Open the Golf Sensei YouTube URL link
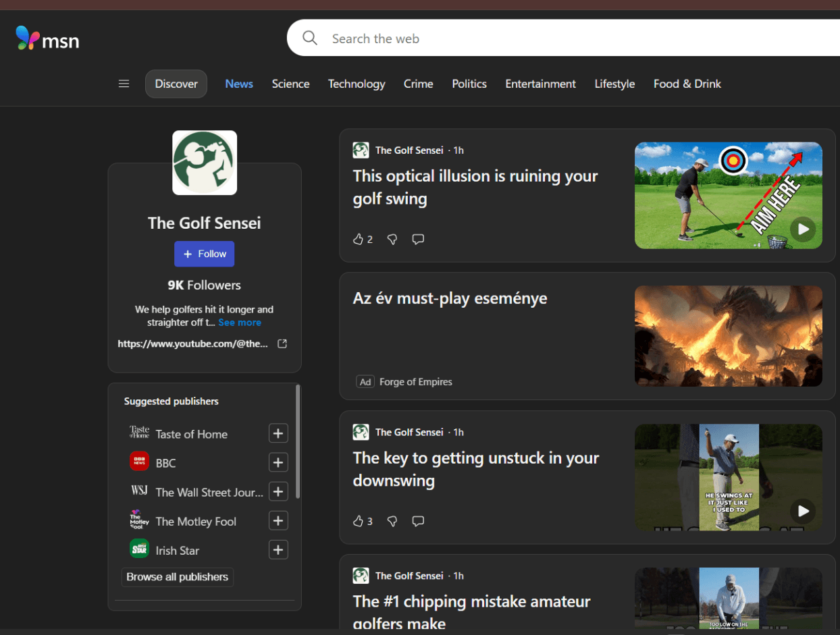Screen dimensions: 840x635 tap(193, 343)
